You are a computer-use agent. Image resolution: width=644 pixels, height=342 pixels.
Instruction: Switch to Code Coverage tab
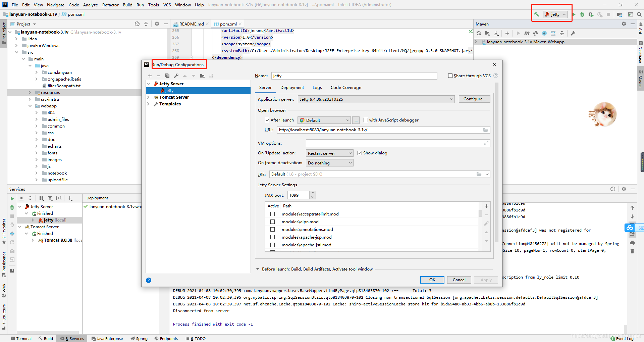click(x=346, y=88)
